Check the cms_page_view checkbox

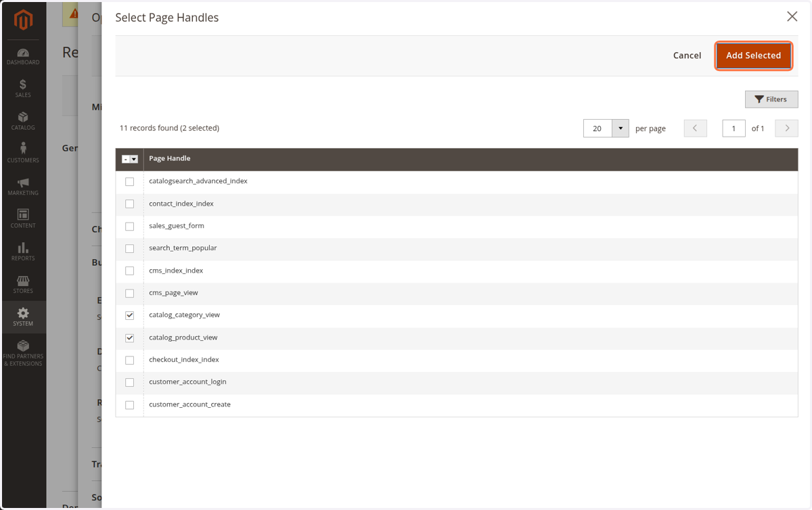[129, 293]
